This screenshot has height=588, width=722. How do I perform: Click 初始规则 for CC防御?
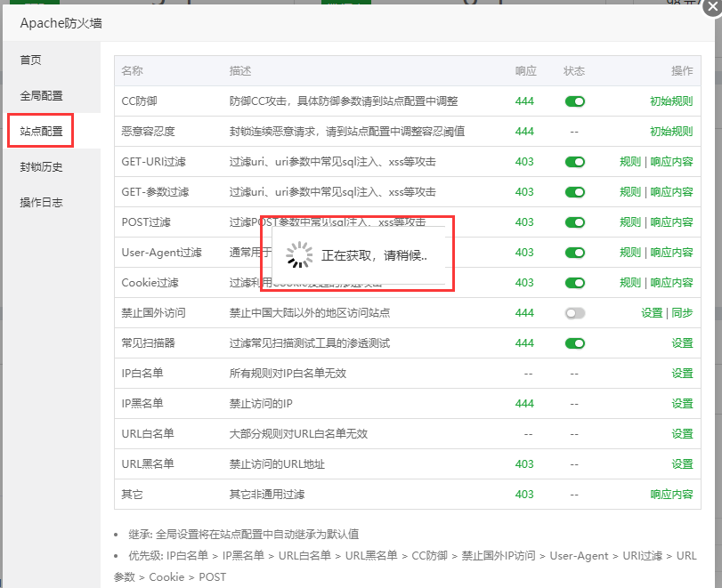click(x=671, y=101)
